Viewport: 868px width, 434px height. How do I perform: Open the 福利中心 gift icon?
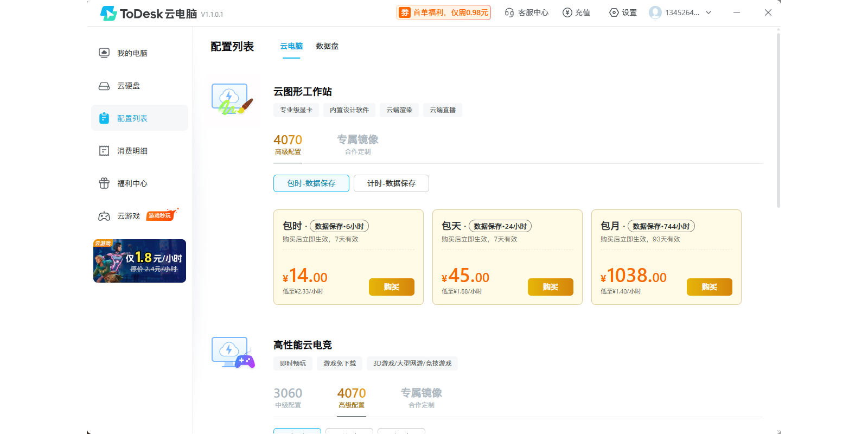pyautogui.click(x=104, y=183)
